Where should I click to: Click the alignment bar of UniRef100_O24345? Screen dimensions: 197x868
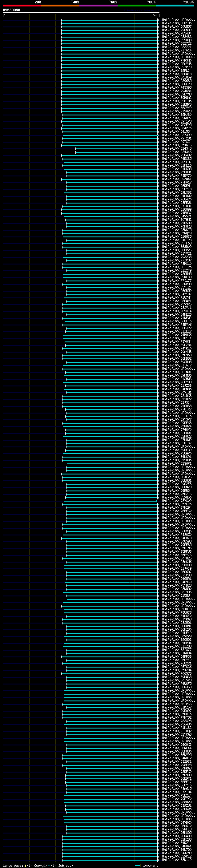(x=117, y=149)
